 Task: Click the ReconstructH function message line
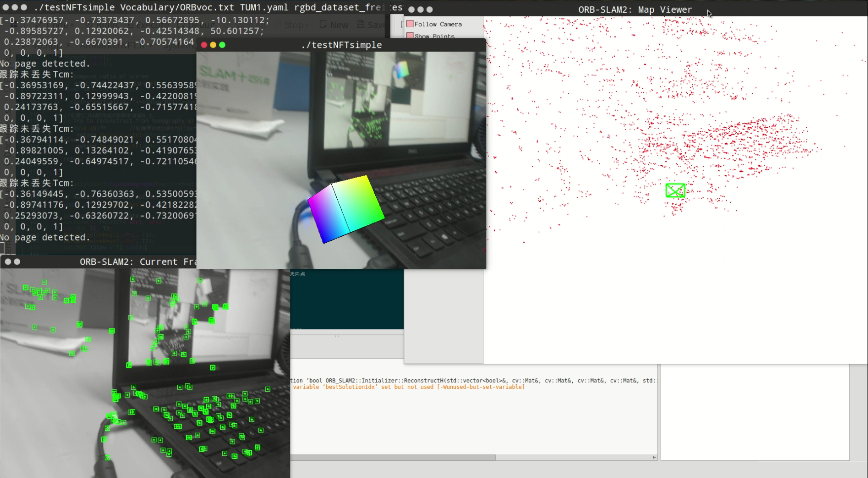coord(474,380)
